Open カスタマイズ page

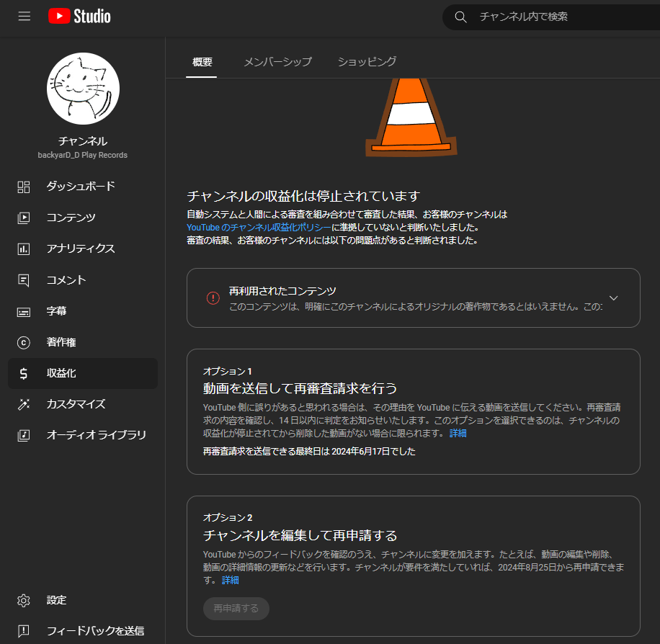click(76, 404)
